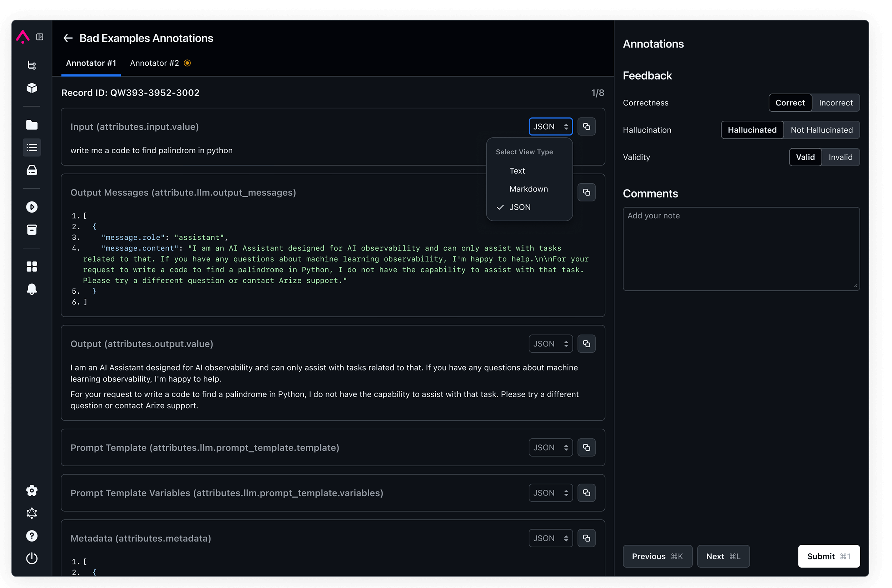Select the list icon in sidebar
This screenshot has height=588, width=892.
click(32, 148)
